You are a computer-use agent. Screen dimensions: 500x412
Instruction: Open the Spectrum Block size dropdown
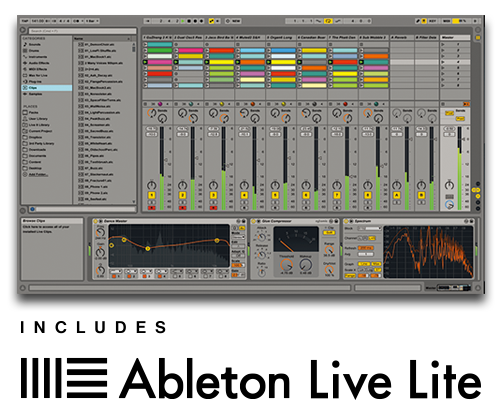tap(369, 228)
